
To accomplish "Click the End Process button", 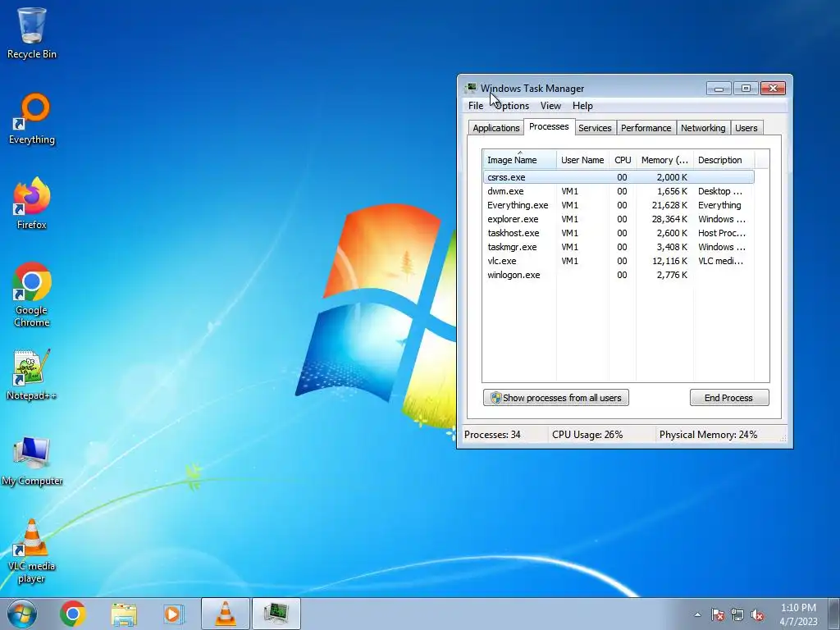I will 729,398.
